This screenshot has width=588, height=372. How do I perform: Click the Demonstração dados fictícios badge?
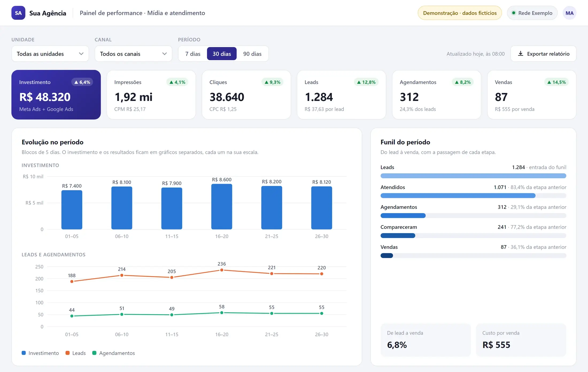point(460,13)
